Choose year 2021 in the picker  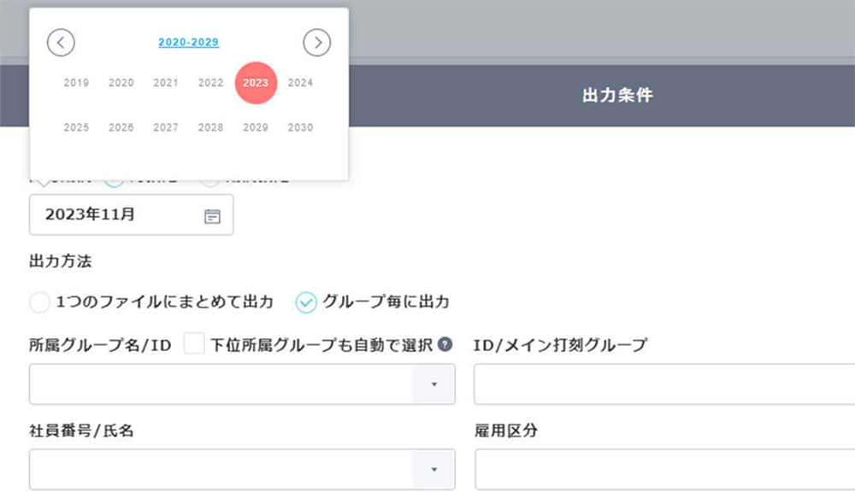(x=166, y=83)
